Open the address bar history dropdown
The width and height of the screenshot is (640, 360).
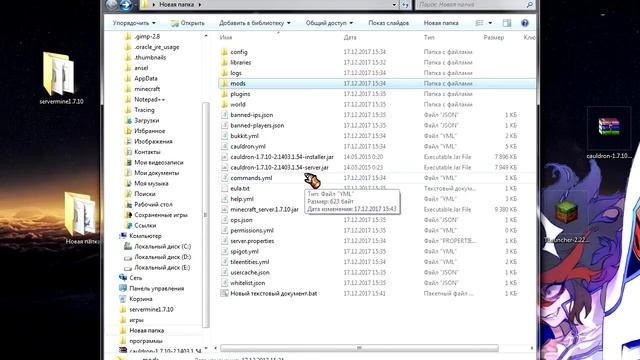tap(394, 4)
